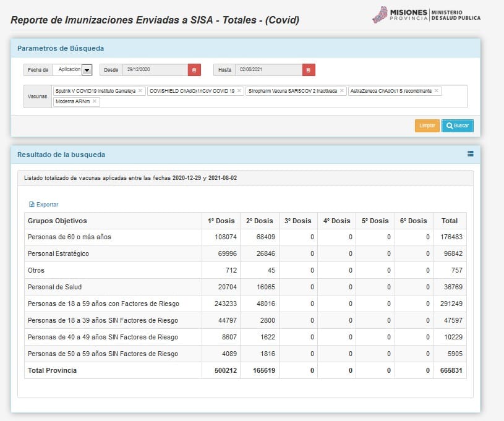This screenshot has width=504, height=421.
Task: Click empty space in the Vacunas multi-select box
Action: point(278,102)
